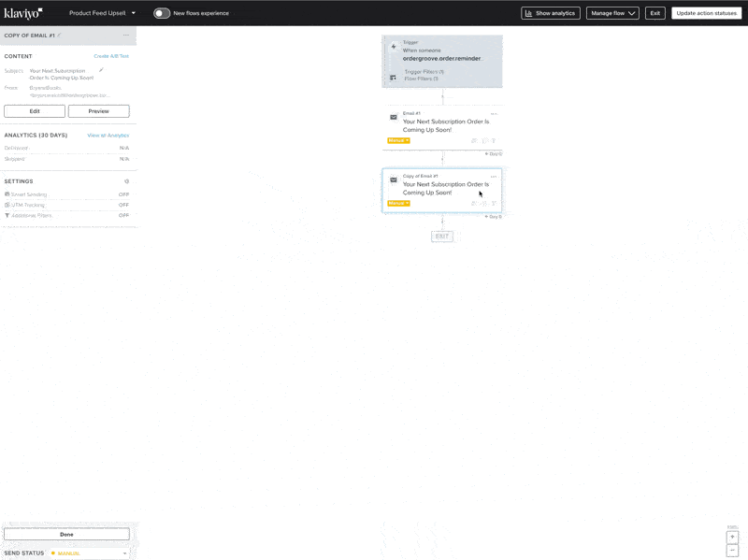Click the Klaviyo logo
This screenshot has height=560, width=748.
pos(24,13)
